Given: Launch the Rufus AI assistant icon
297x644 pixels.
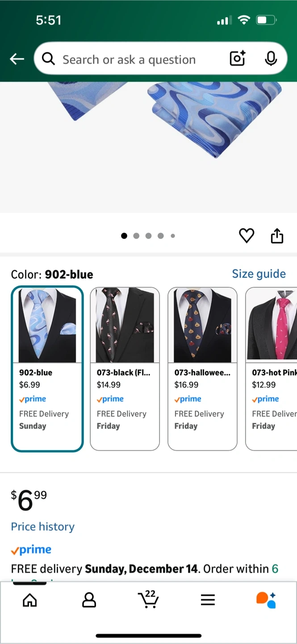Looking at the screenshot, I should coord(266,600).
